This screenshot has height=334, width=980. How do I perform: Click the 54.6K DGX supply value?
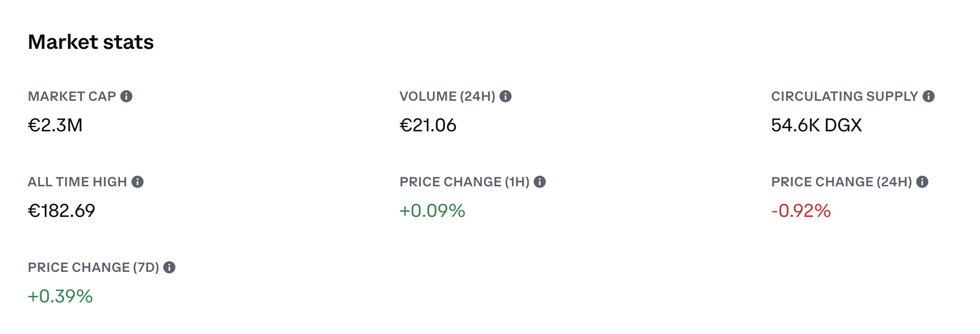(x=817, y=125)
